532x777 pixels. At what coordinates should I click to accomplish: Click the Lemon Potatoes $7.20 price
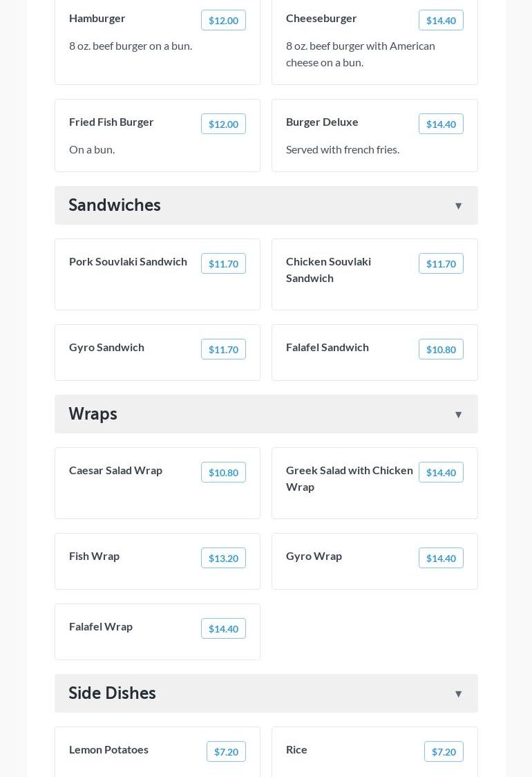pyautogui.click(x=226, y=752)
